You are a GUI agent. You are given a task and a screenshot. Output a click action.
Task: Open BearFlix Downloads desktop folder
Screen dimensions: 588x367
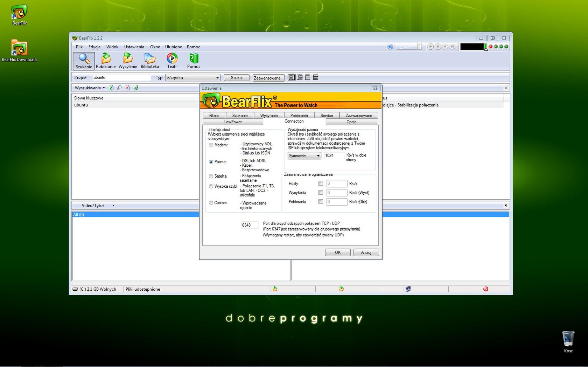(x=19, y=51)
